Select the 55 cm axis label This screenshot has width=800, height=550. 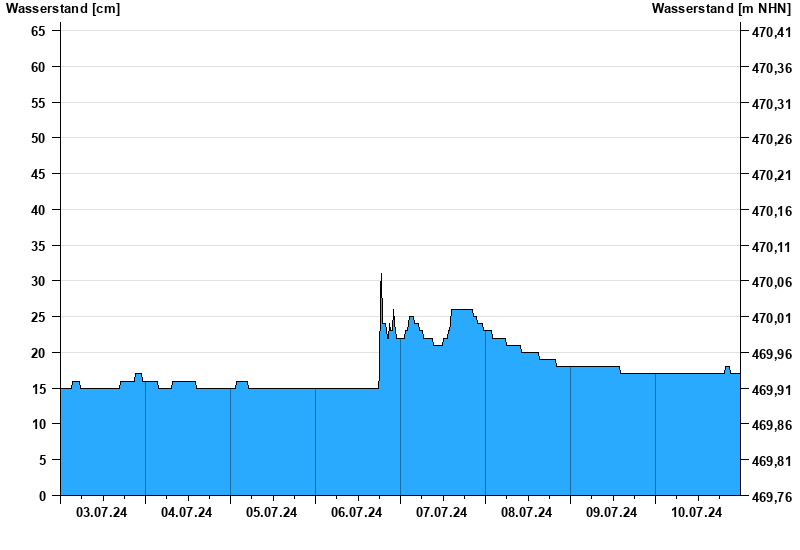38,103
